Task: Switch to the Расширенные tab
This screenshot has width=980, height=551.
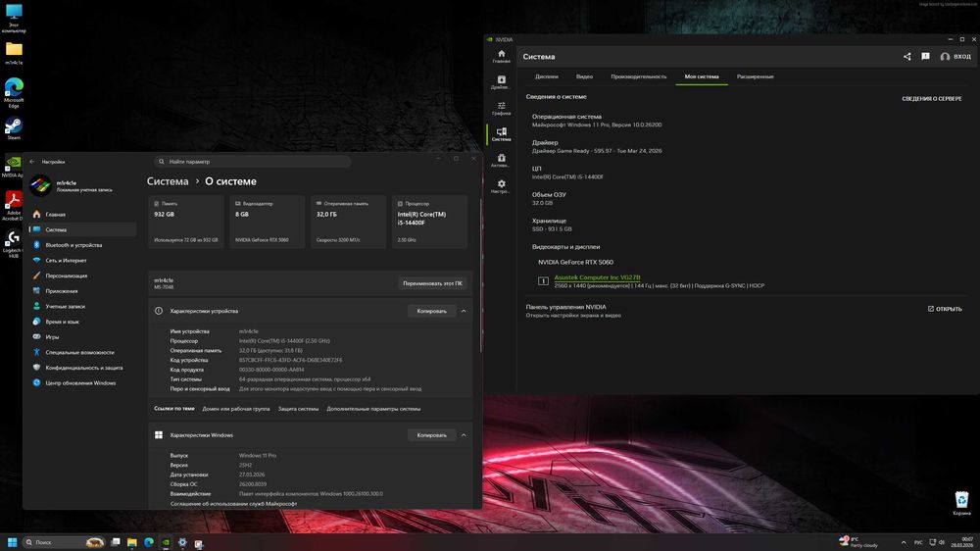Action: tap(755, 76)
